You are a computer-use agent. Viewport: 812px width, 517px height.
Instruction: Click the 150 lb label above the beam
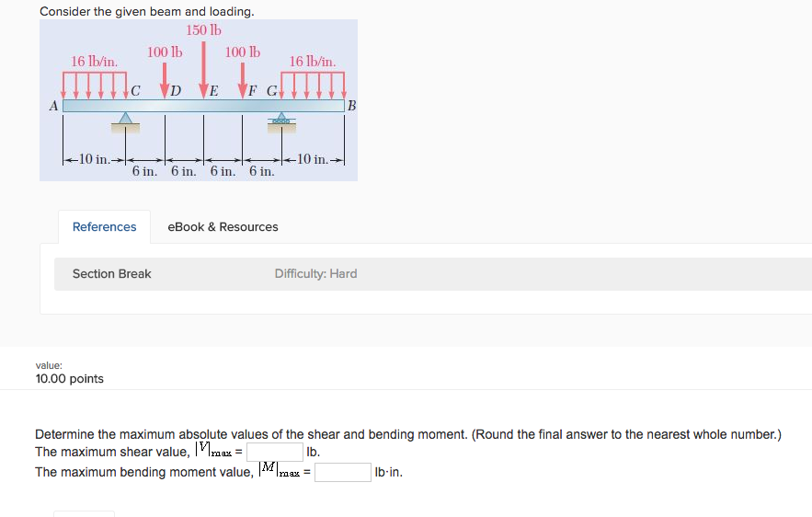tap(203, 30)
